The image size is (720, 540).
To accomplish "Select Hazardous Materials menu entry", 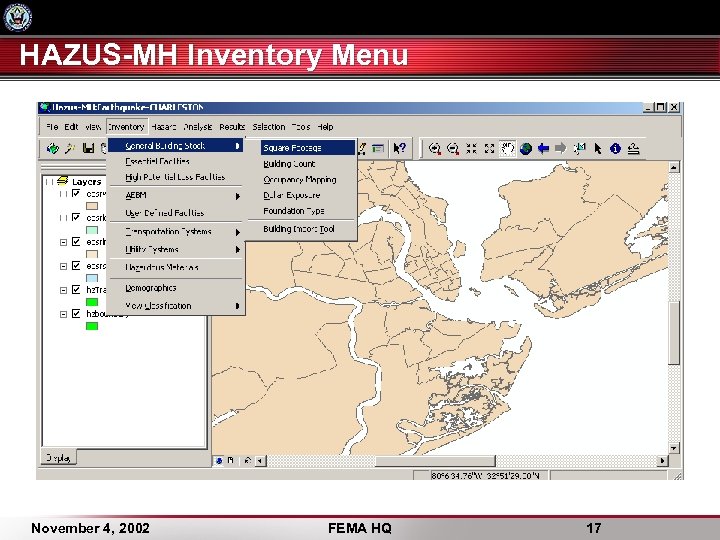I will click(x=162, y=267).
